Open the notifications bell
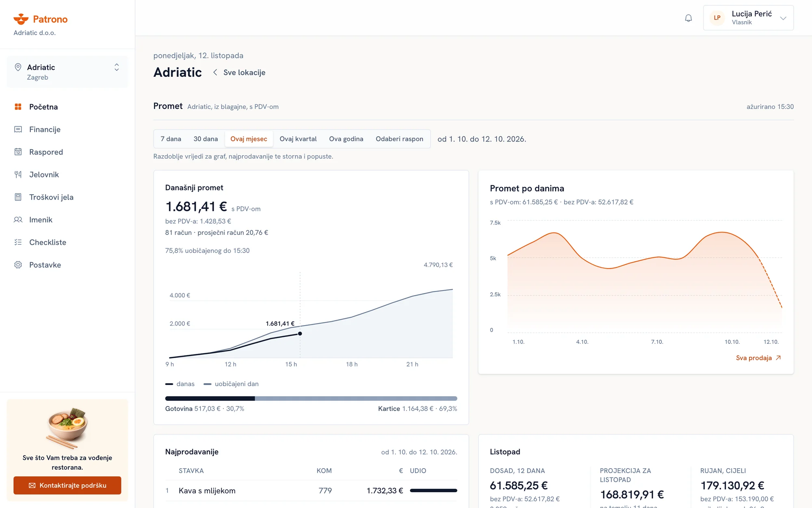The image size is (812, 508). tap(688, 18)
